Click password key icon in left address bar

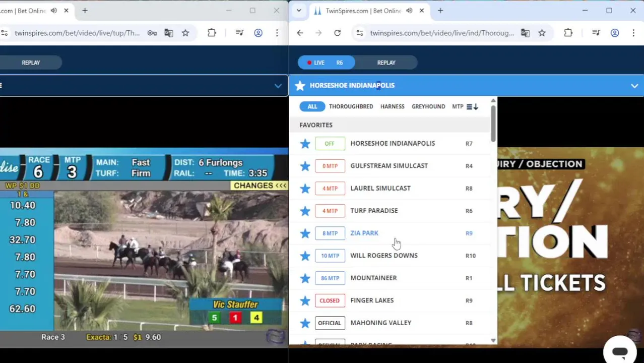pos(152,33)
